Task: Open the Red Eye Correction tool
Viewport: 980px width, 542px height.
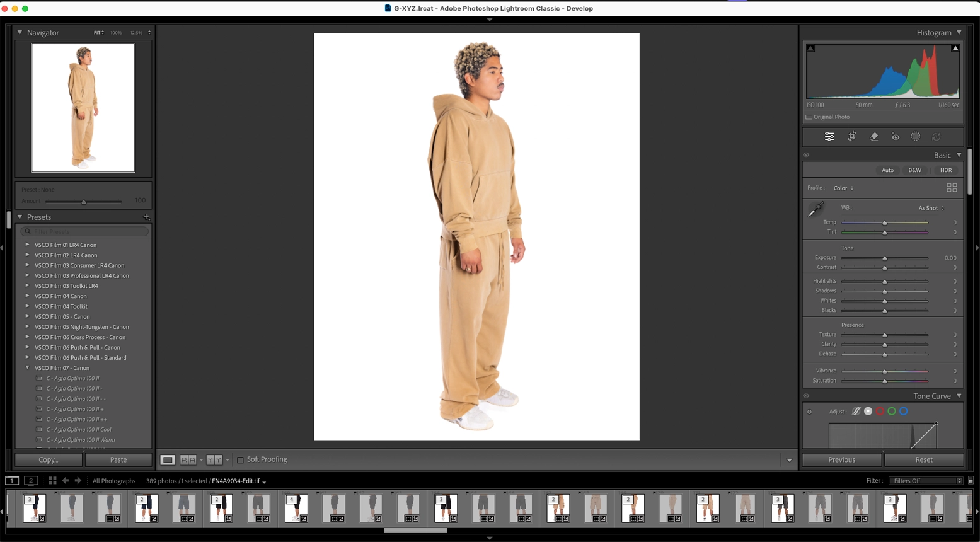Action: [x=895, y=137]
